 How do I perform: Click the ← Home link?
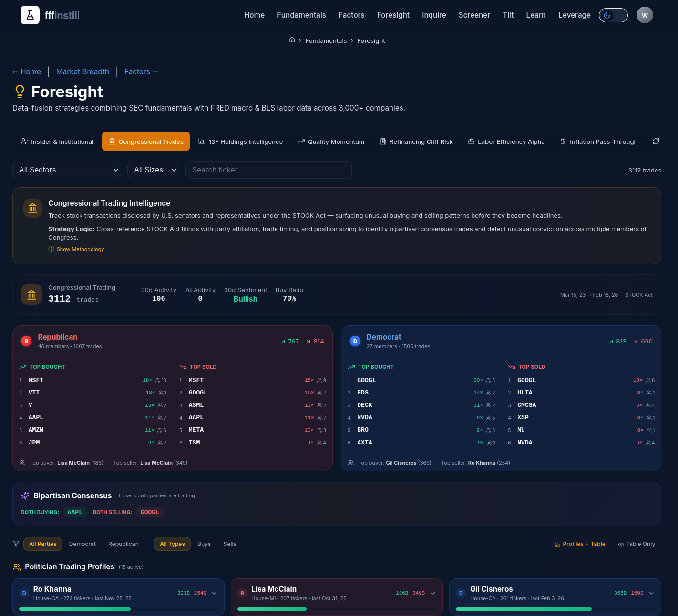[x=27, y=71]
